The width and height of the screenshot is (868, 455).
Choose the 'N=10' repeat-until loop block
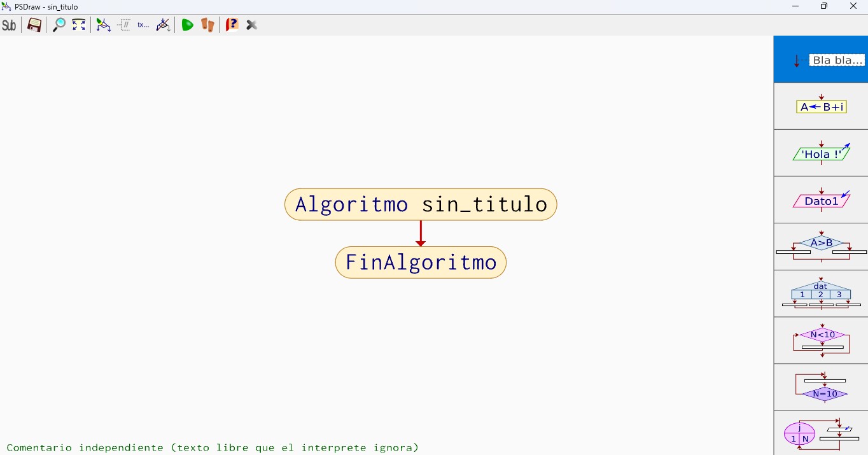tap(821, 388)
